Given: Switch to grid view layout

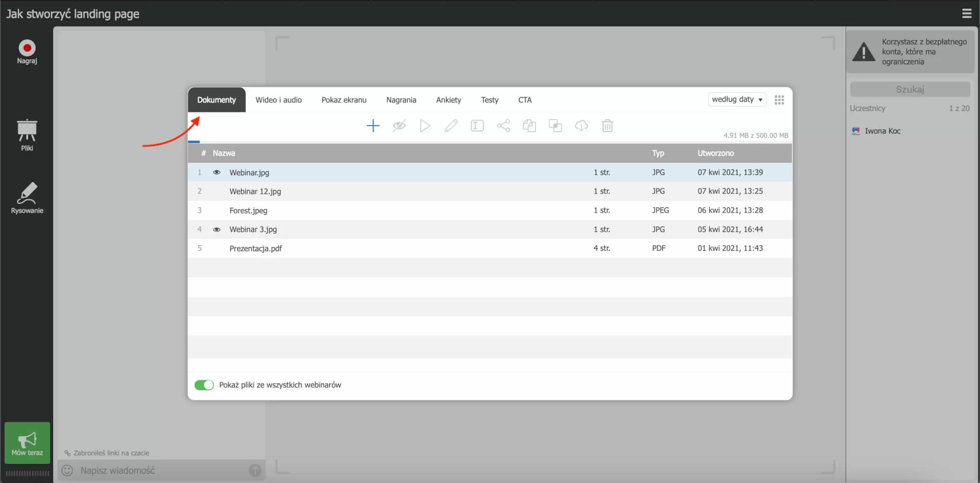Looking at the screenshot, I should [779, 100].
